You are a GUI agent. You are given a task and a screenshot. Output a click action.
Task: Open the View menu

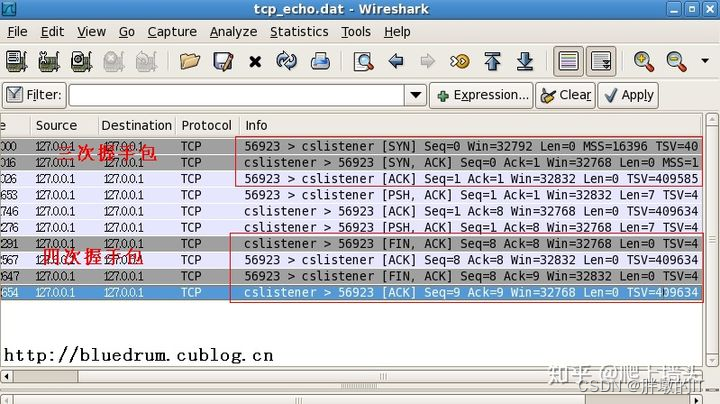(91, 32)
